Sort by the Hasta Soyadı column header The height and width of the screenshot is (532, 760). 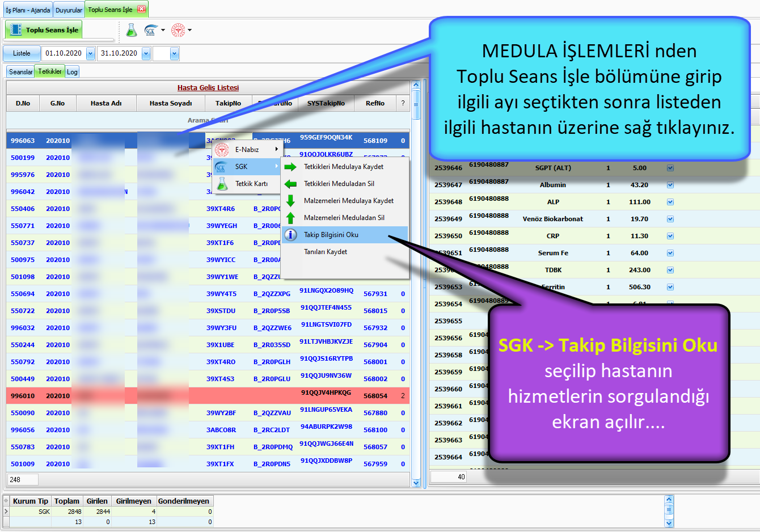171,103
